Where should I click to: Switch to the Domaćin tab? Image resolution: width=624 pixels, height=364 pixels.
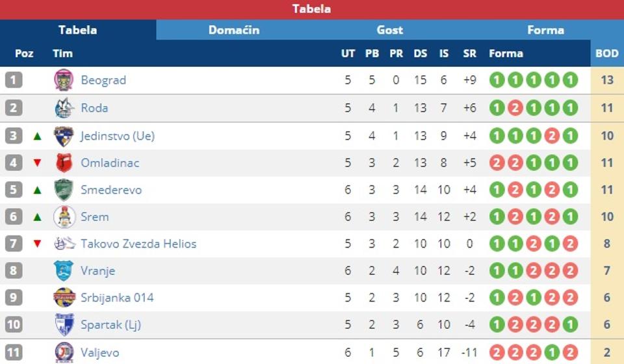(x=234, y=30)
